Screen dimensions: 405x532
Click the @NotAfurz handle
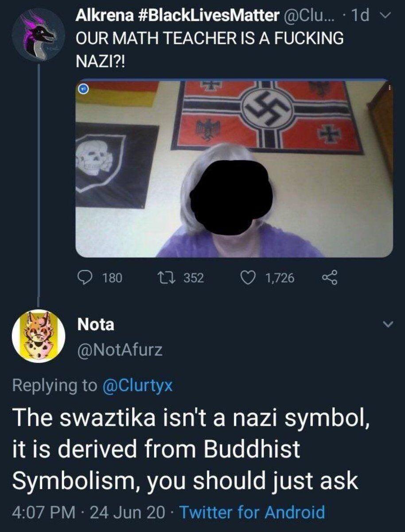pos(120,351)
